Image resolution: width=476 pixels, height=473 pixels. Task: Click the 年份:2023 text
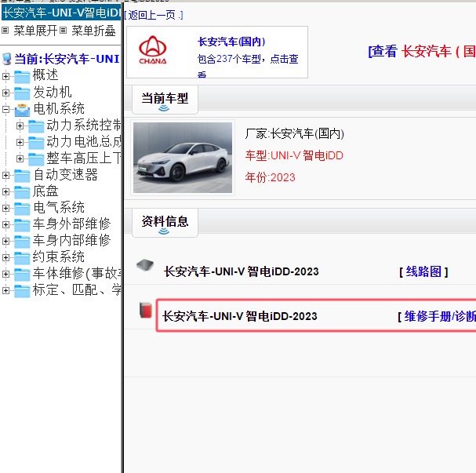[x=271, y=177]
